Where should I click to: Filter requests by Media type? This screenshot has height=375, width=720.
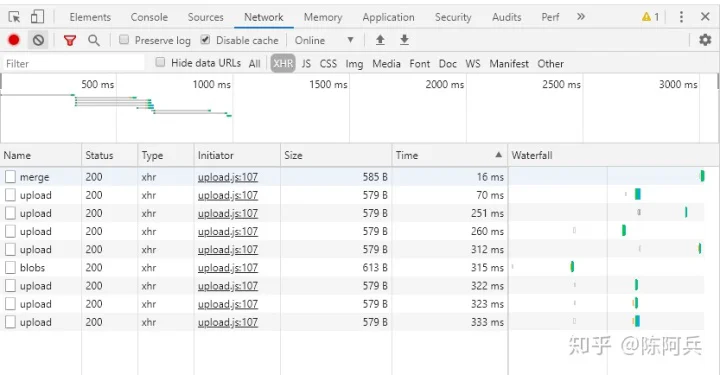386,64
